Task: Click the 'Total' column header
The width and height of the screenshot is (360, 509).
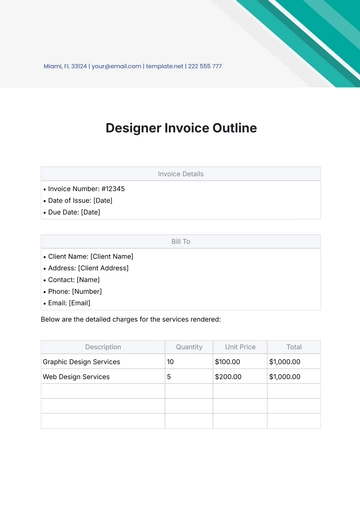Action: pyautogui.click(x=294, y=347)
